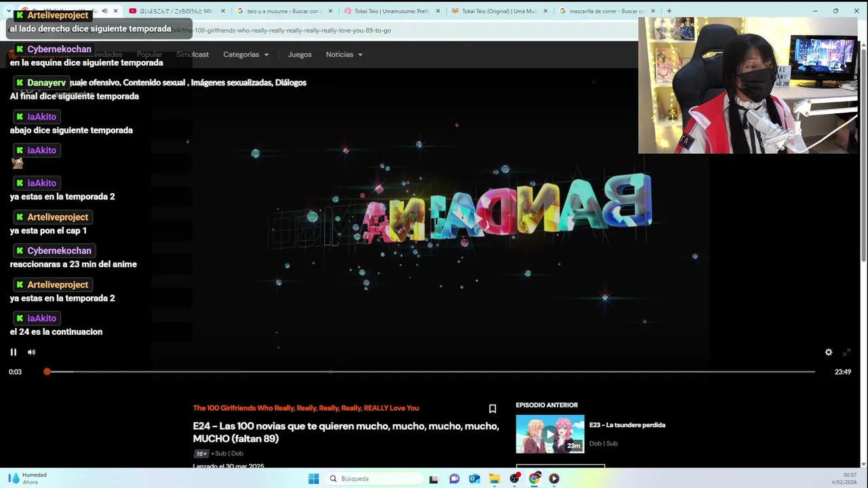Click chat message 'ya esta pon el cap 1'
Viewport: 868px width, 488px height.
pos(48,230)
